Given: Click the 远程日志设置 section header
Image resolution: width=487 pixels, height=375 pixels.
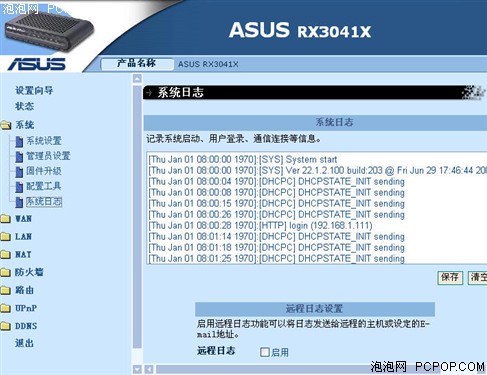Looking at the screenshot, I should point(315,309).
